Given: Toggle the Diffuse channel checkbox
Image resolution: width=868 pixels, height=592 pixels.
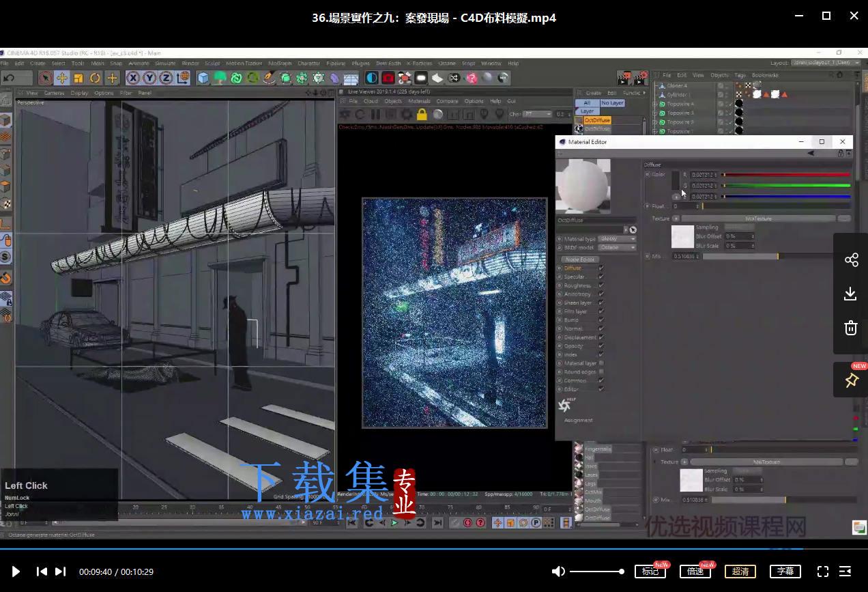Looking at the screenshot, I should pos(601,268).
